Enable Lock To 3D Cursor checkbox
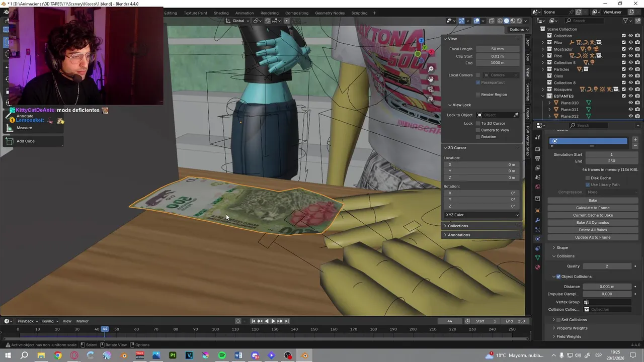 [478, 123]
